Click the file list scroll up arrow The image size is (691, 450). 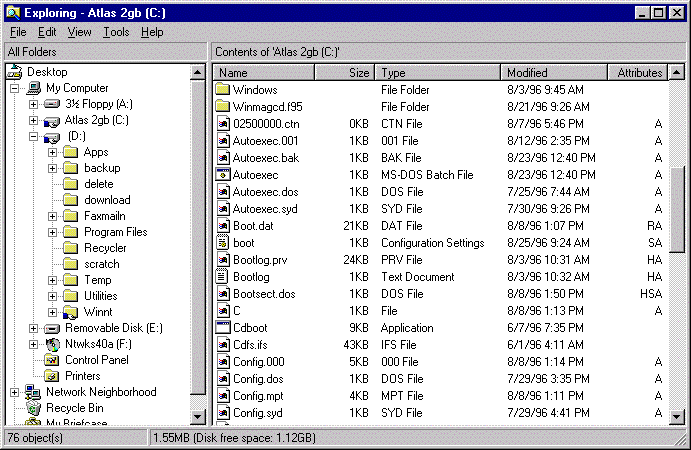676,72
